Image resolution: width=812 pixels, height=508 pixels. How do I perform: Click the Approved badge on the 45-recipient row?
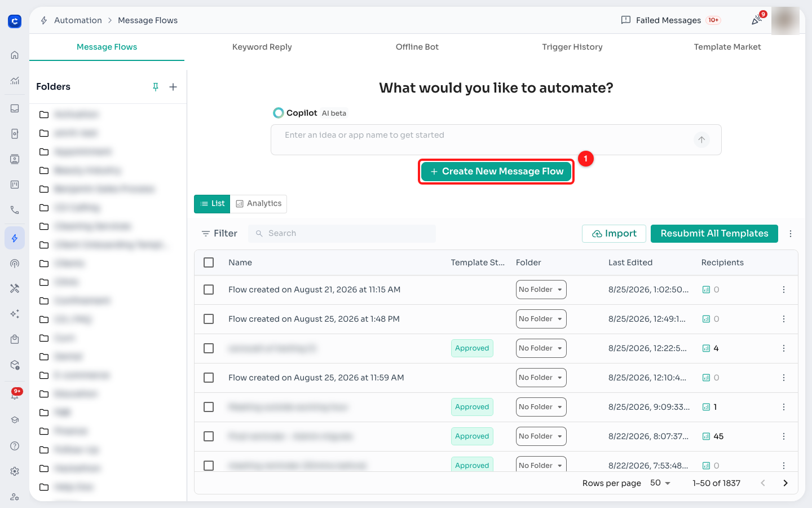point(472,436)
